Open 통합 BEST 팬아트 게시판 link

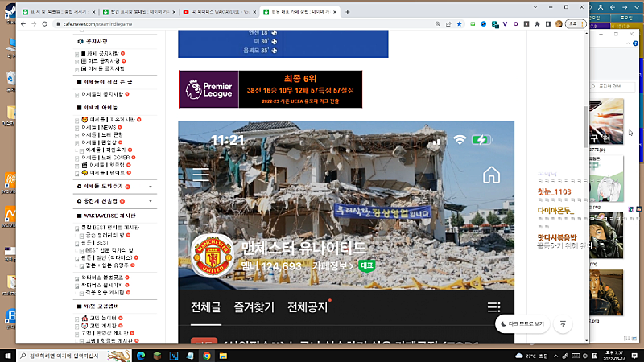110,228
